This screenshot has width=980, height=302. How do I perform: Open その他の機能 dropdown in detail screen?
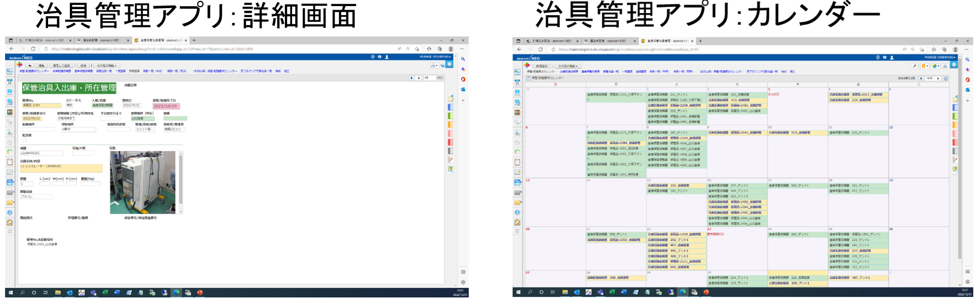tap(107, 66)
